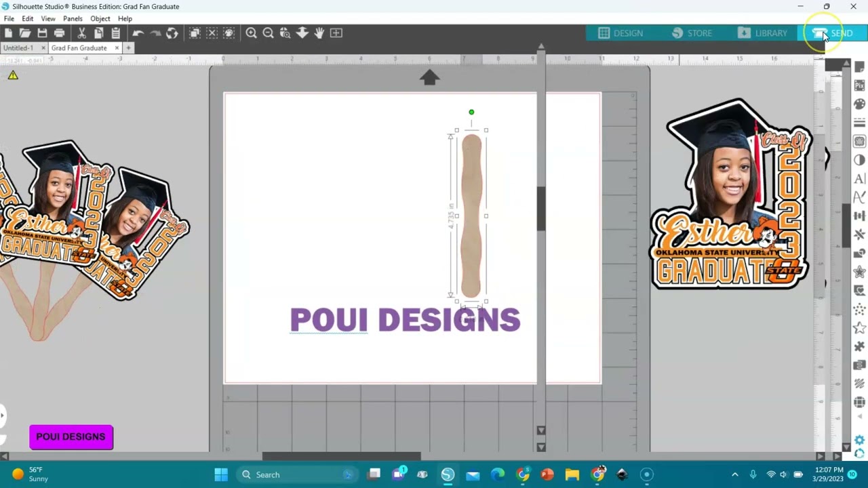Select by color with the palette selection icon
The image size is (868, 488).
click(229, 33)
